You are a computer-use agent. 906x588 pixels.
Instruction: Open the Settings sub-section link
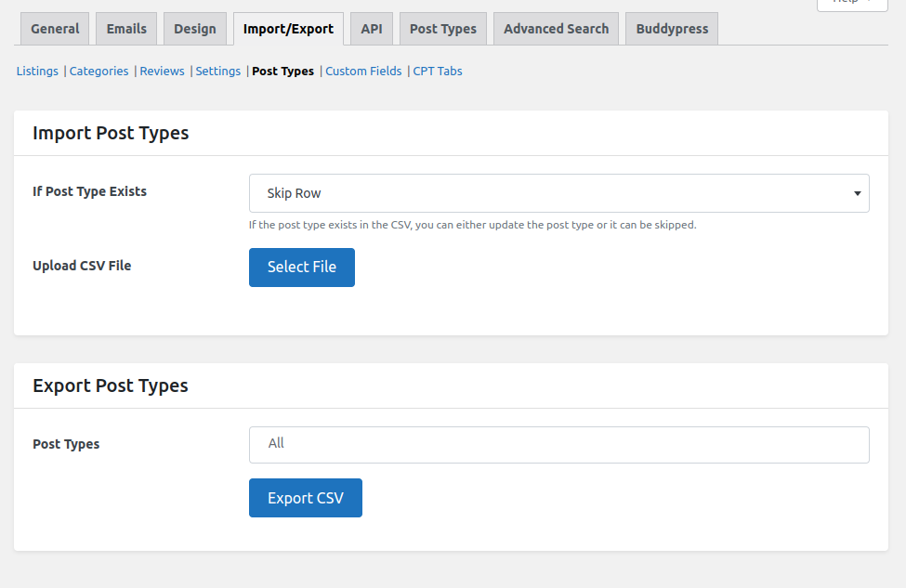coord(218,72)
